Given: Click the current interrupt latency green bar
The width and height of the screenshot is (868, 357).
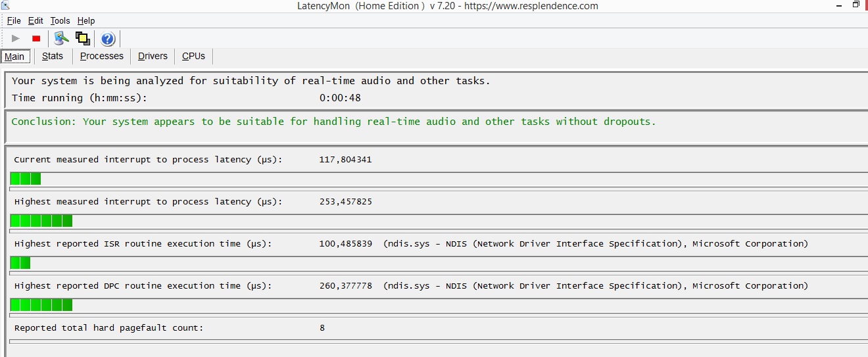Looking at the screenshot, I should point(26,178).
